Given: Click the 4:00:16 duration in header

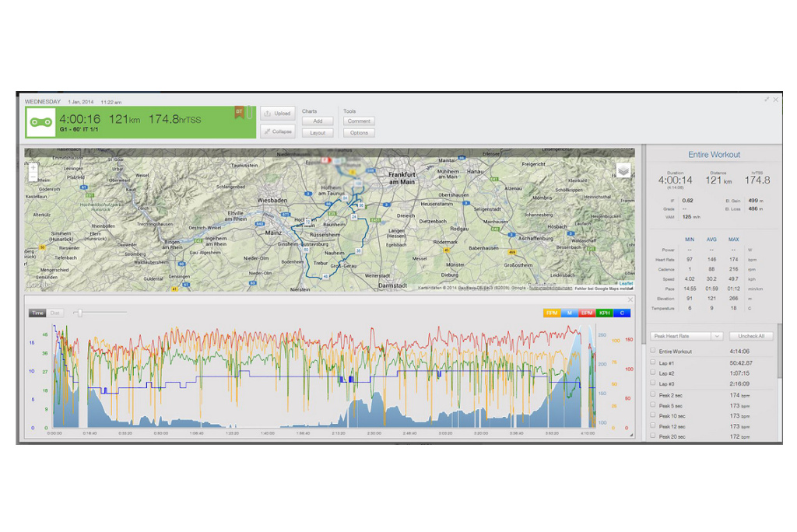Looking at the screenshot, I should click(x=80, y=119).
